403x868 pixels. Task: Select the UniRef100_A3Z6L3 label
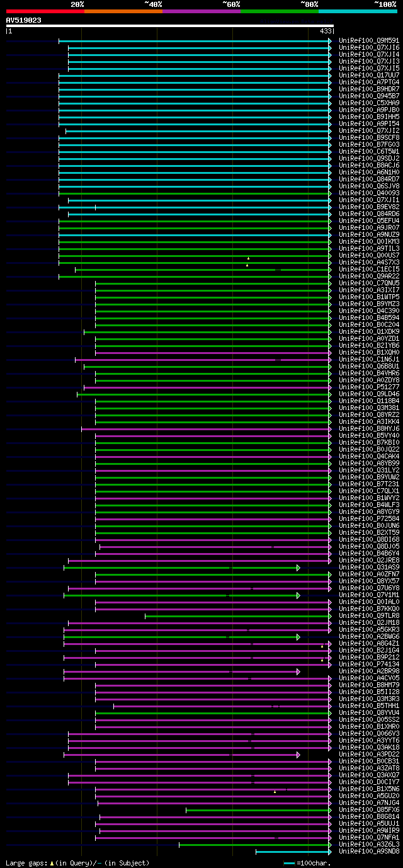tap(369, 845)
